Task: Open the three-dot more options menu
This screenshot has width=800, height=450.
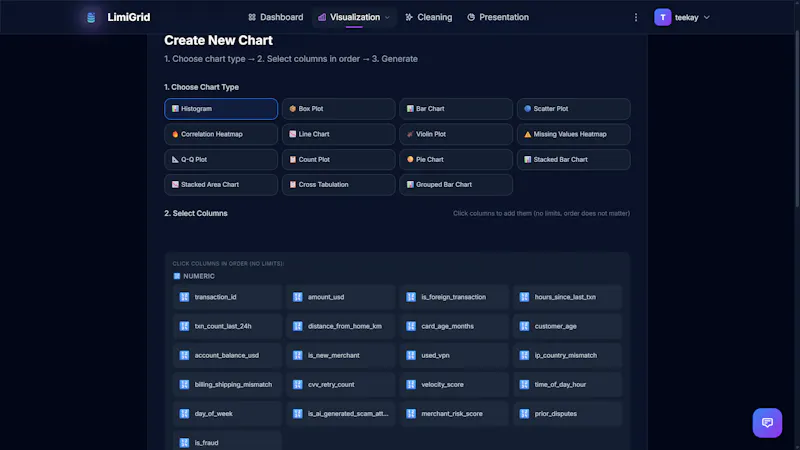Action: pos(636,17)
